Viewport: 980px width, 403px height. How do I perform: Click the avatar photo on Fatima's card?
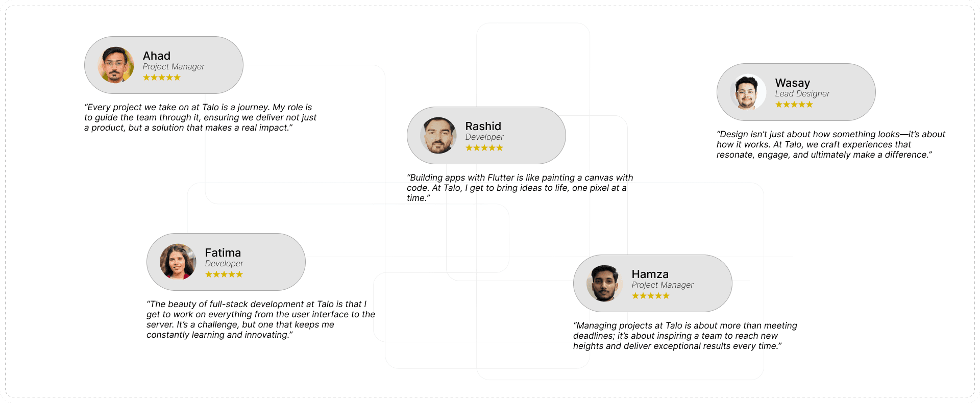pyautogui.click(x=178, y=262)
